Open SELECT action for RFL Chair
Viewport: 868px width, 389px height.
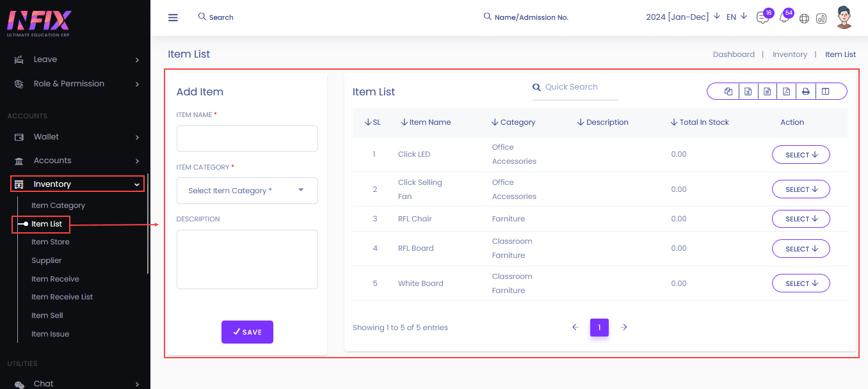(x=801, y=219)
